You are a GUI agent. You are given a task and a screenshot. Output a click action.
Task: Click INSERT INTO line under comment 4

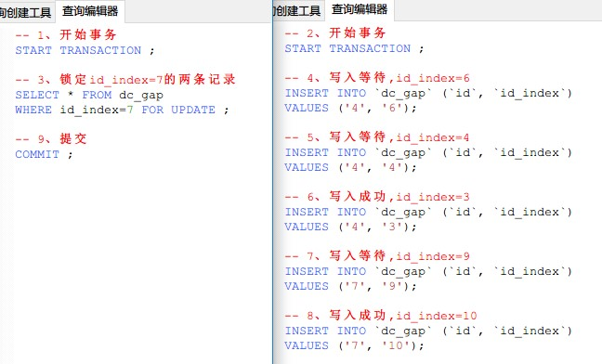coord(428,93)
